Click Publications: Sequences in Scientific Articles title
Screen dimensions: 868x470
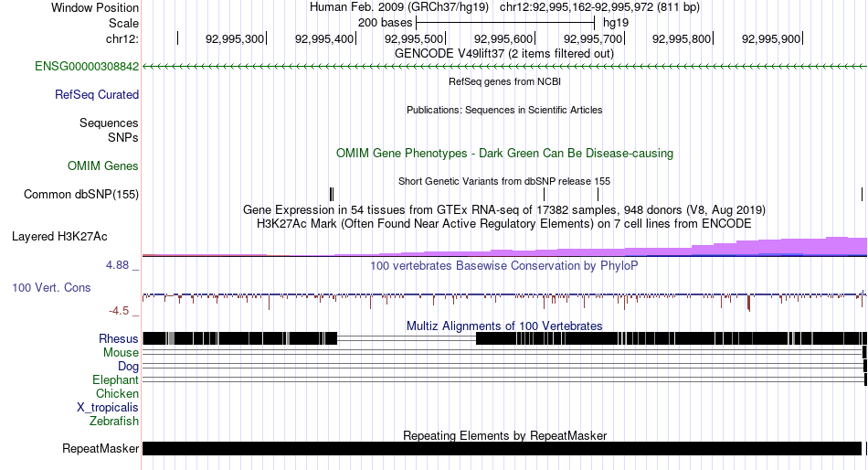coord(504,110)
